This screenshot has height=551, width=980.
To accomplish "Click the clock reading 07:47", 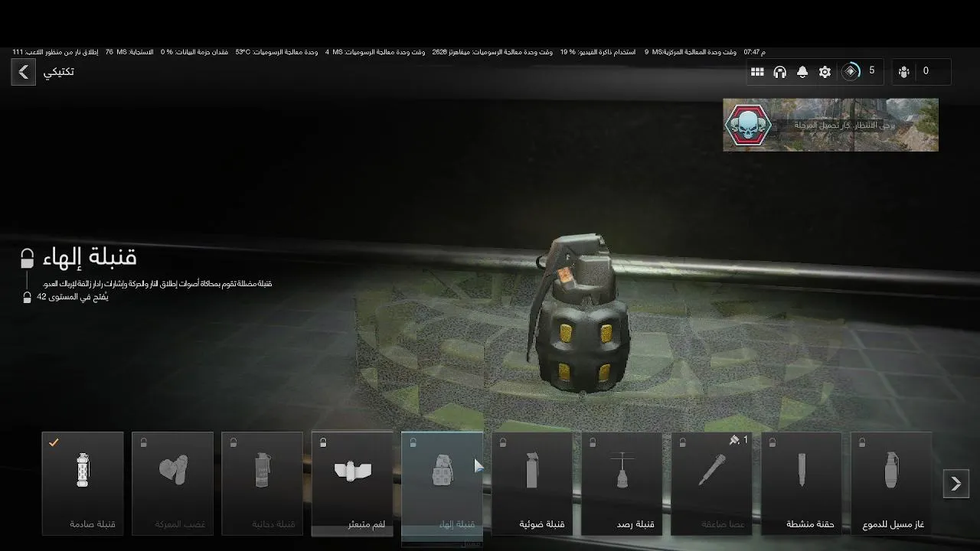I will (755, 52).
